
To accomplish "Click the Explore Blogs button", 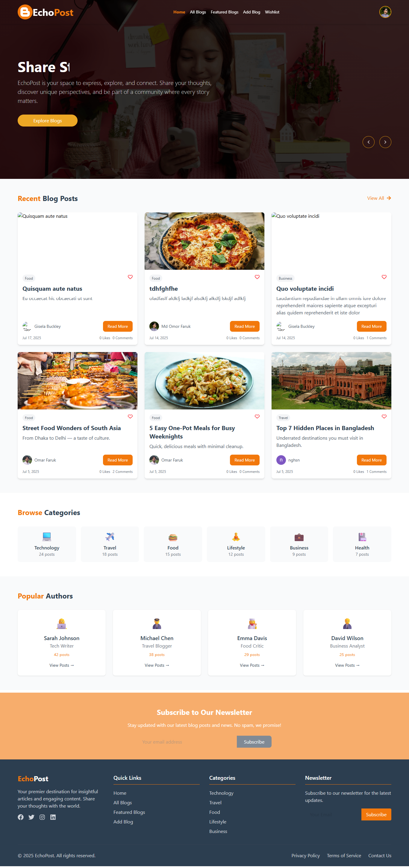I will (48, 121).
